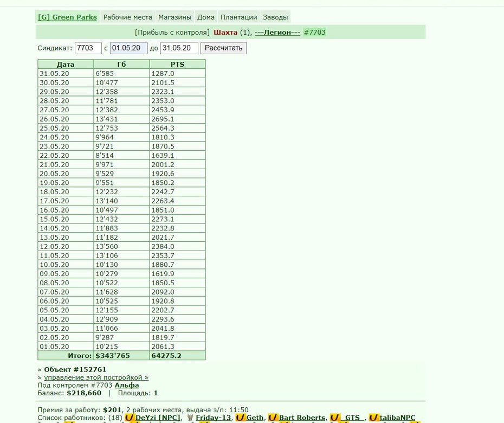Viewport: 504px width, 423px height.
Task: Go to the Дома tab
Action: pos(206,17)
